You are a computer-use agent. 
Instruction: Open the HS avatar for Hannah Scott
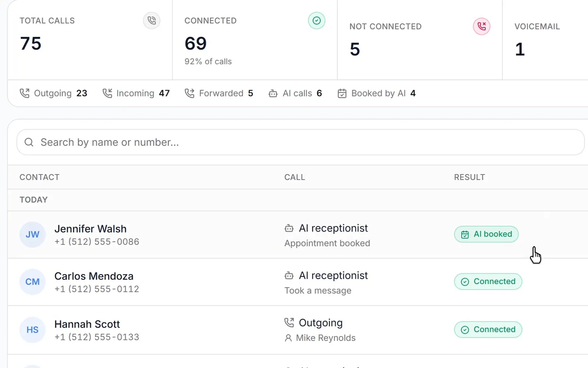pyautogui.click(x=32, y=330)
